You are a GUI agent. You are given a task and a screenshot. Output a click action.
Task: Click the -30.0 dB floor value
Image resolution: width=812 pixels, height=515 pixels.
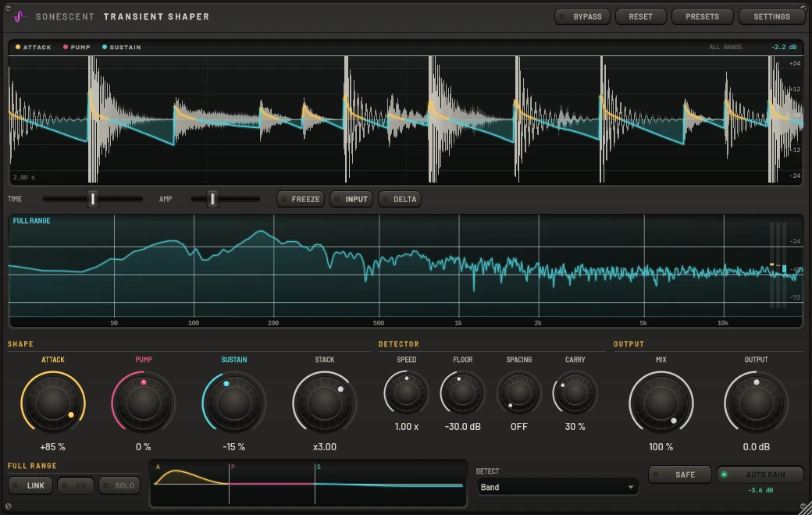pyautogui.click(x=462, y=427)
